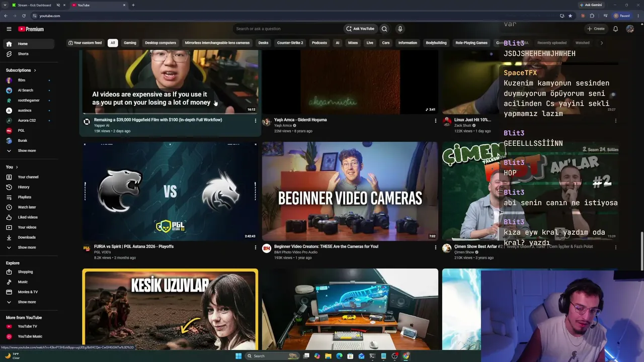Open OBS Studio from the taskbar

(x=394, y=356)
